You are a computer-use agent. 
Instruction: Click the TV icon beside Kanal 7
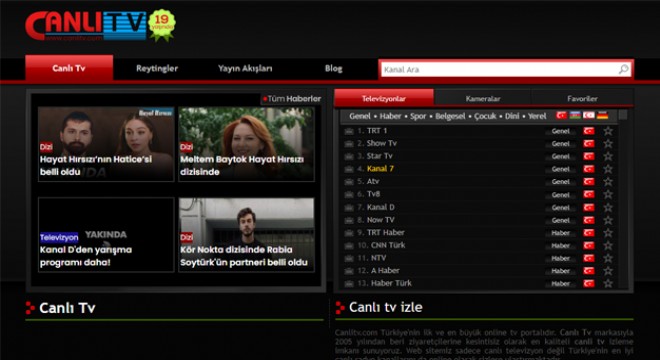coord(349,169)
